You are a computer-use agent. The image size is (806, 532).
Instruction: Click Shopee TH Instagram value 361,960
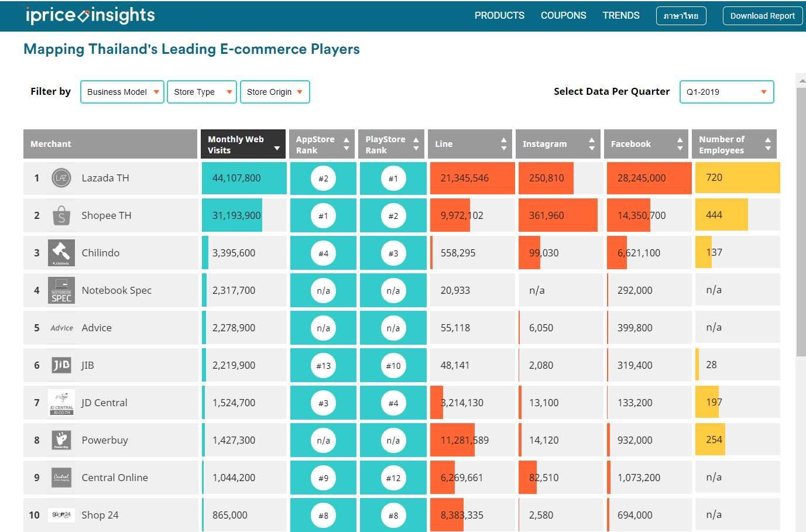point(547,215)
